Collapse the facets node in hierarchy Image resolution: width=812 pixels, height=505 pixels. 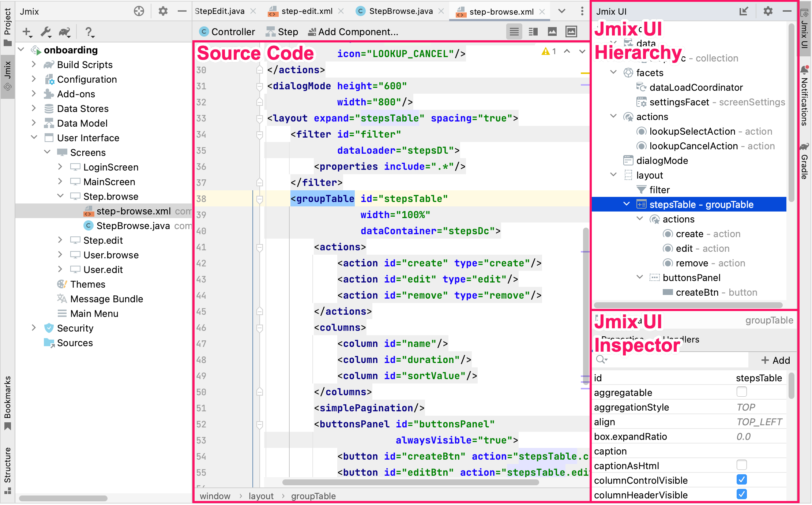click(x=613, y=72)
